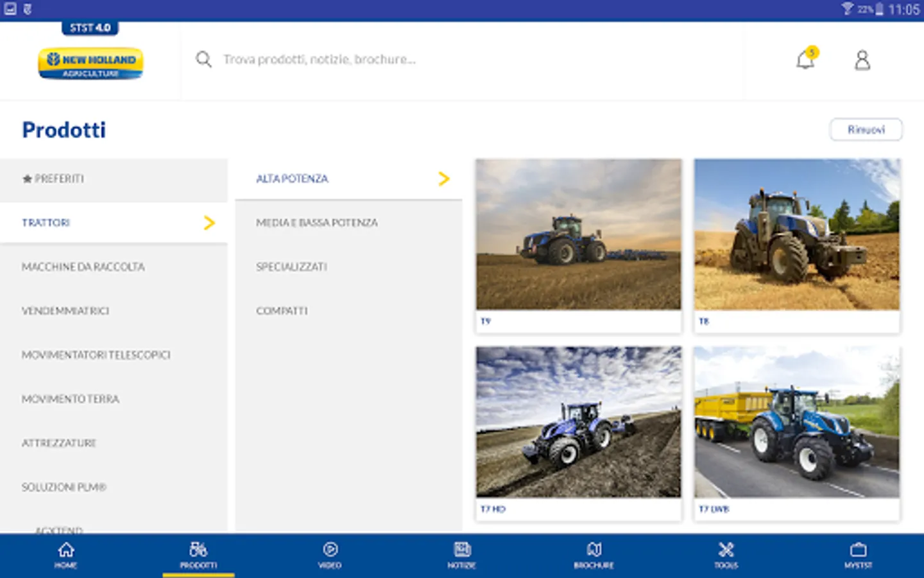Select Compatti subcategory

click(348, 311)
